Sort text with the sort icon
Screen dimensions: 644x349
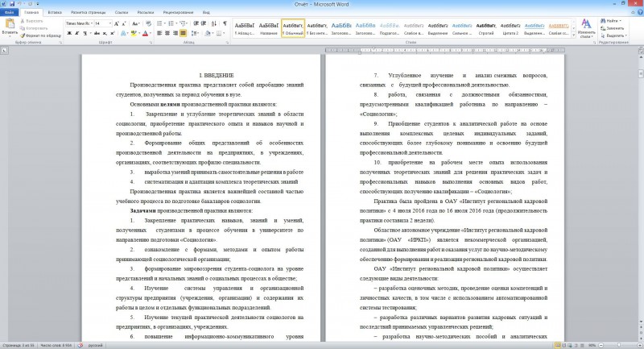(x=214, y=24)
